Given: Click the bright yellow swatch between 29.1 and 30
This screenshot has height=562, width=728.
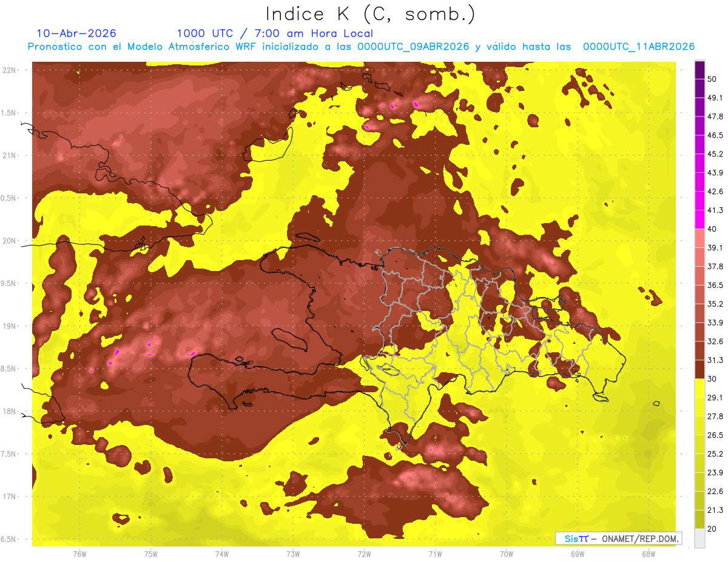Looking at the screenshot, I should tap(699, 388).
